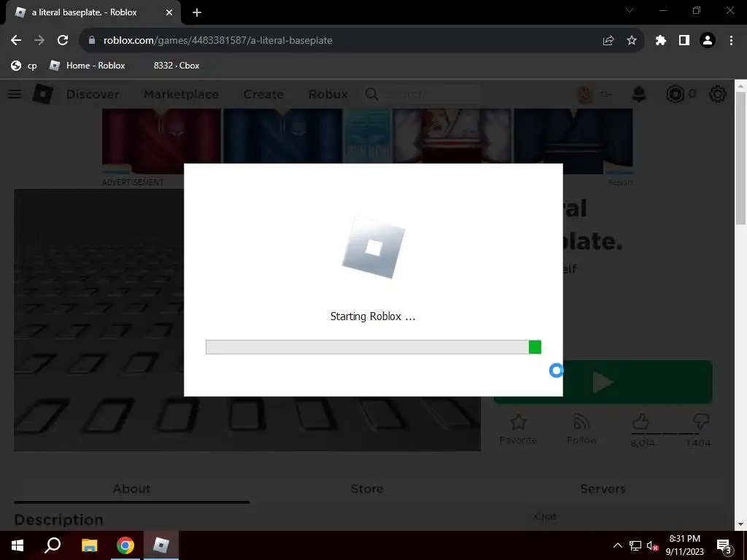Image resolution: width=747 pixels, height=560 pixels.
Task: Click the padlock site info icon
Action: (92, 41)
